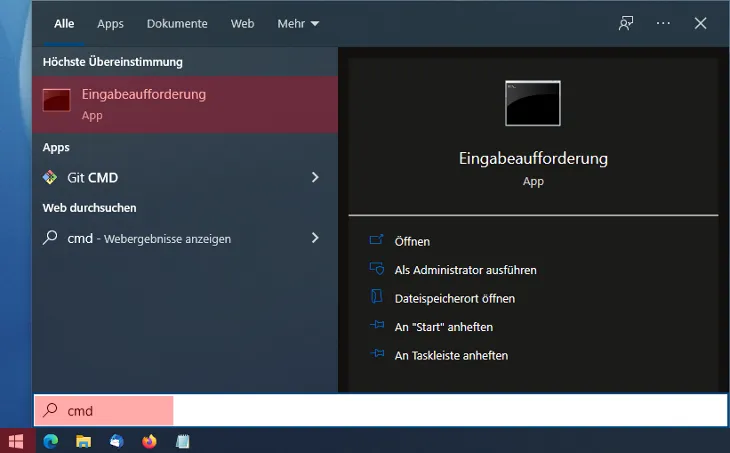730x453 pixels.
Task: Click the pin icon beside An Taskleiste anheften
Action: point(377,354)
